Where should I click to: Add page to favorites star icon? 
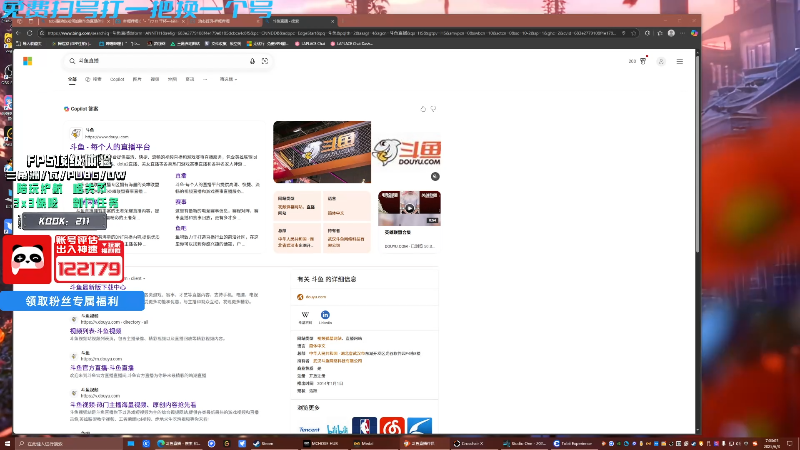click(634, 33)
